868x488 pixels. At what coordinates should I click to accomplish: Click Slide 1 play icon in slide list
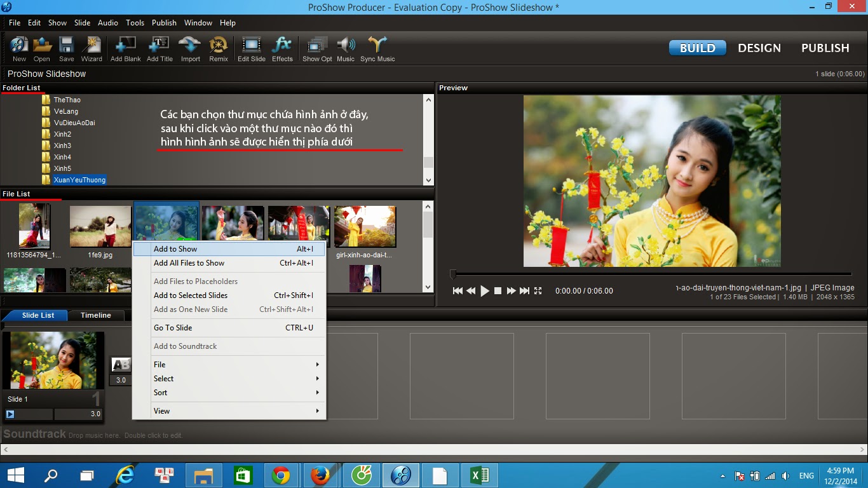[10, 414]
